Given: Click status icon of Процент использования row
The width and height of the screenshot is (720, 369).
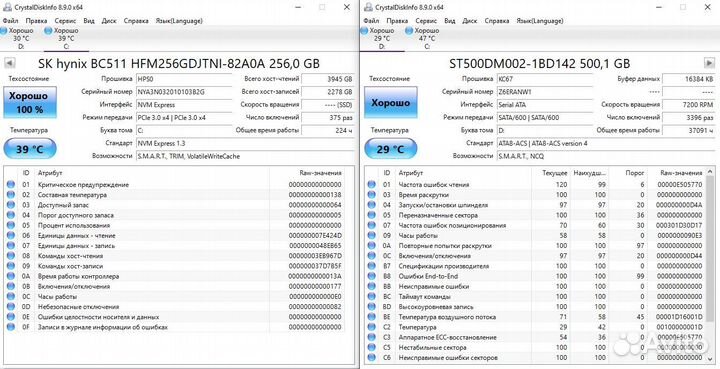Looking at the screenshot, I should (11, 225).
